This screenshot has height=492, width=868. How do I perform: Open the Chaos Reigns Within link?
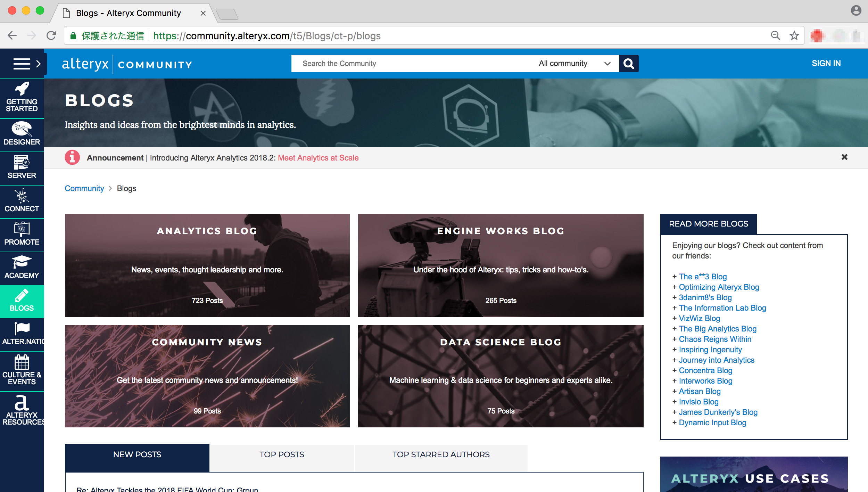pos(715,339)
